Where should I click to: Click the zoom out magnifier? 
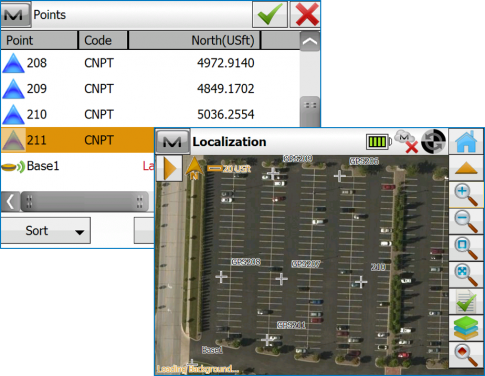pyautogui.click(x=466, y=222)
